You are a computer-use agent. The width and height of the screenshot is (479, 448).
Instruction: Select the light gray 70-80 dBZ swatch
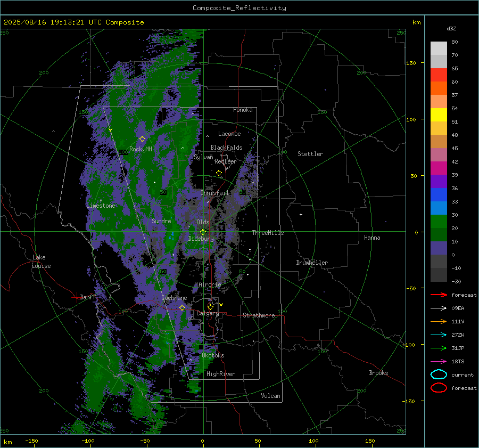[x=439, y=48]
